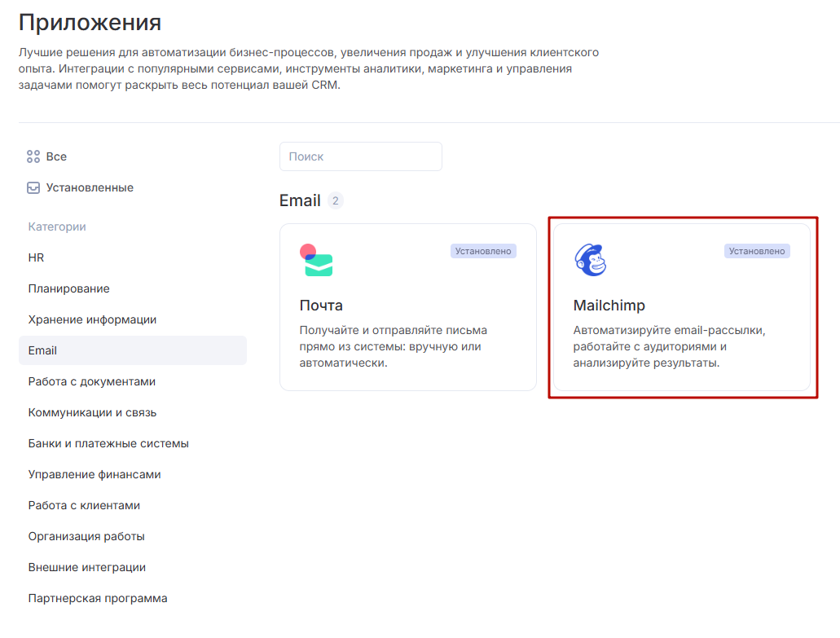The image size is (840, 638).
Task: Click Установлено badge on Почта card
Action: click(x=483, y=251)
